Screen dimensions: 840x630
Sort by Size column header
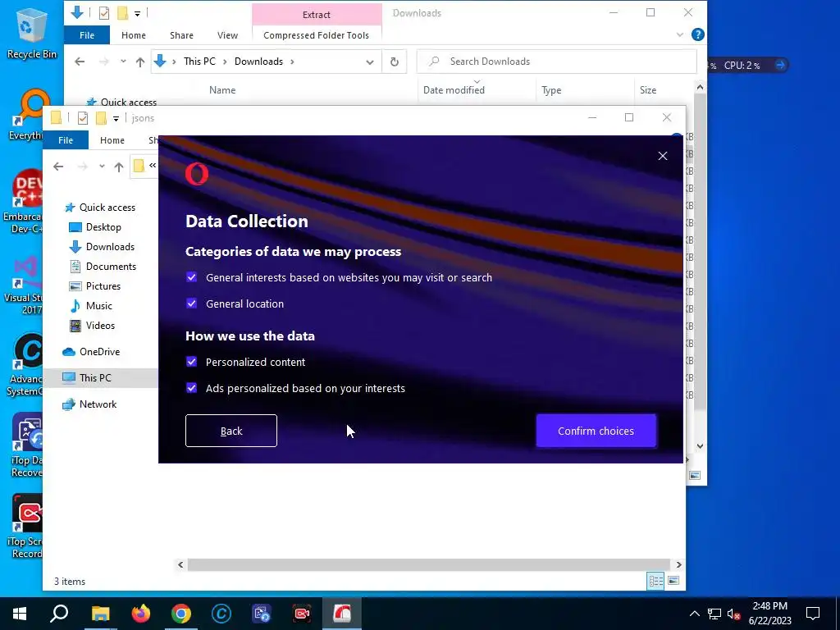648,90
